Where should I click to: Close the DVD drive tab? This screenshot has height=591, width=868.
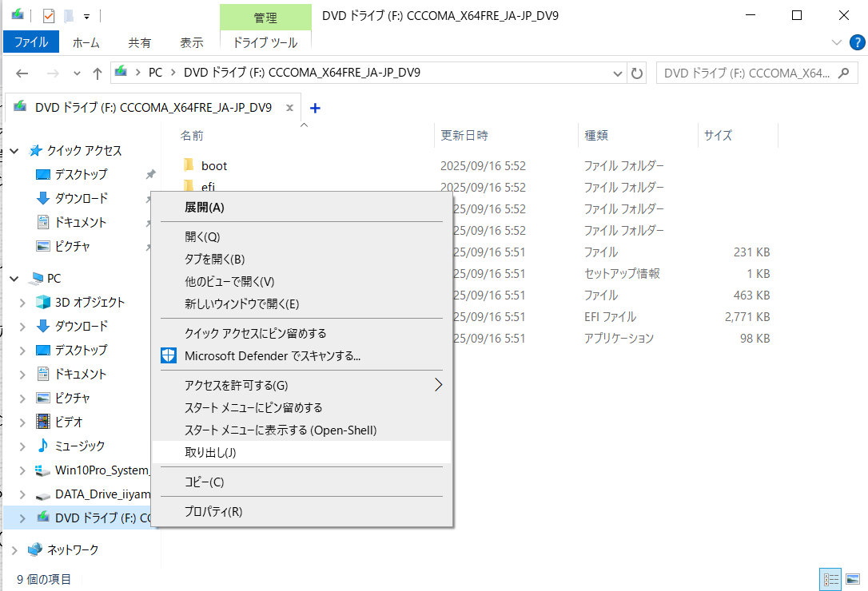[289, 108]
